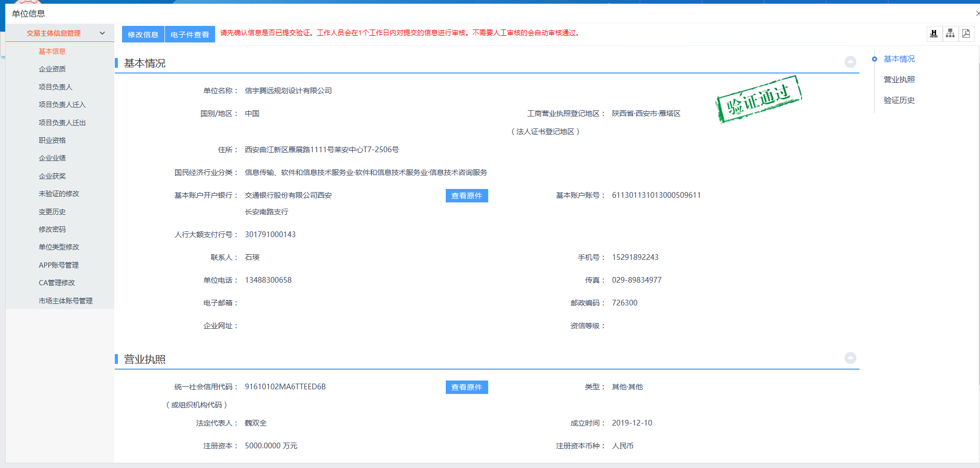
Task: Open 变更历史 in the sidebar
Action: (52, 211)
